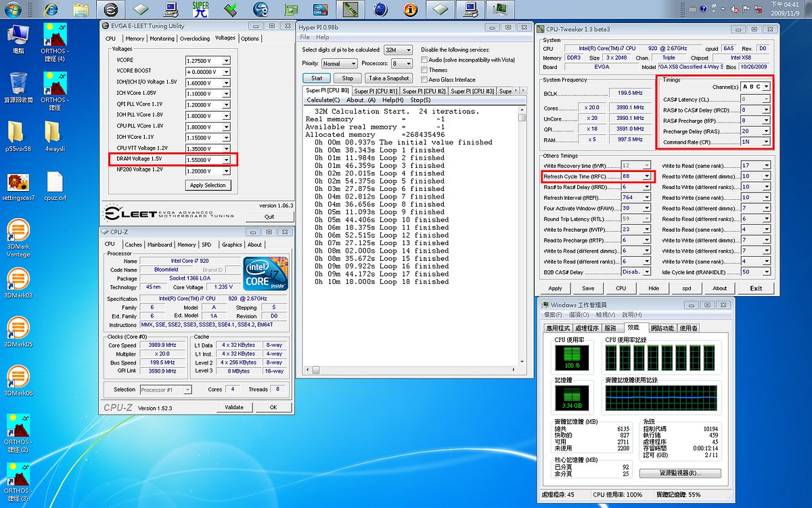Screen dimensions: 812x508
Task: Click the CPU-Tweaker title bar icon
Action: tap(541, 28)
